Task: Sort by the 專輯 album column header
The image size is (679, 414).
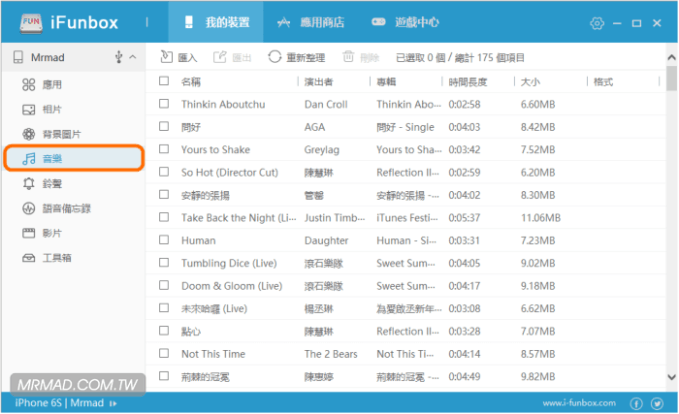Action: pos(386,82)
